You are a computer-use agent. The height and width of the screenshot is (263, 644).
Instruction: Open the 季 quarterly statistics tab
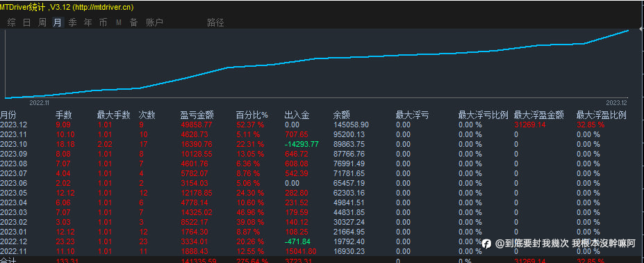pyautogui.click(x=73, y=23)
